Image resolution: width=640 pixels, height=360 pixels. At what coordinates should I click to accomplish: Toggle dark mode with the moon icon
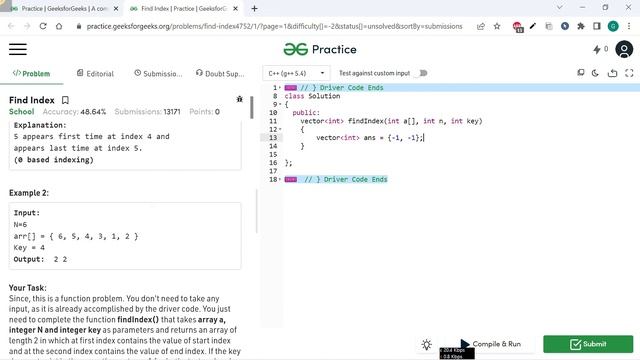pos(595,73)
